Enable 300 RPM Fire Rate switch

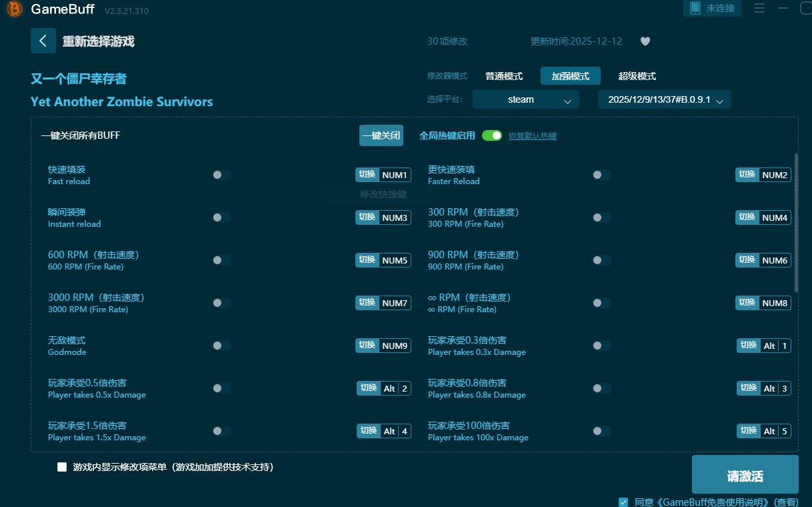click(x=602, y=217)
